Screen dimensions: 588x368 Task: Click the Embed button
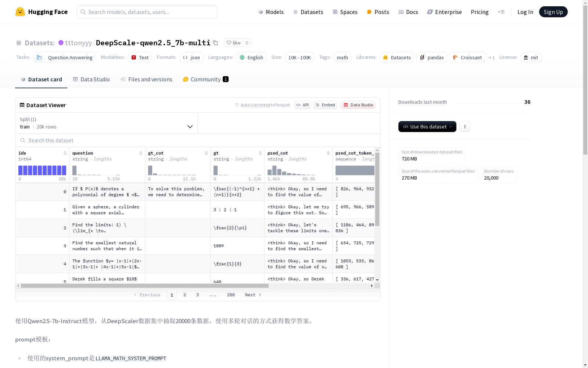[325, 105]
